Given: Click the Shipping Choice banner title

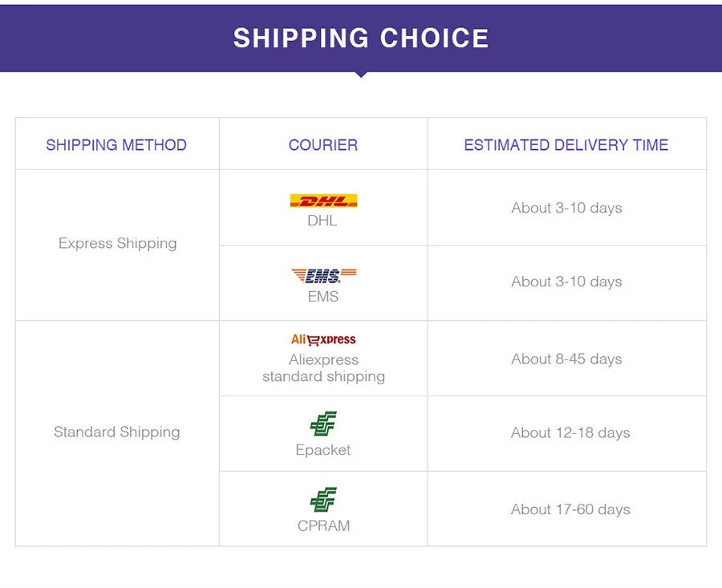Looking at the screenshot, I should [x=361, y=38].
